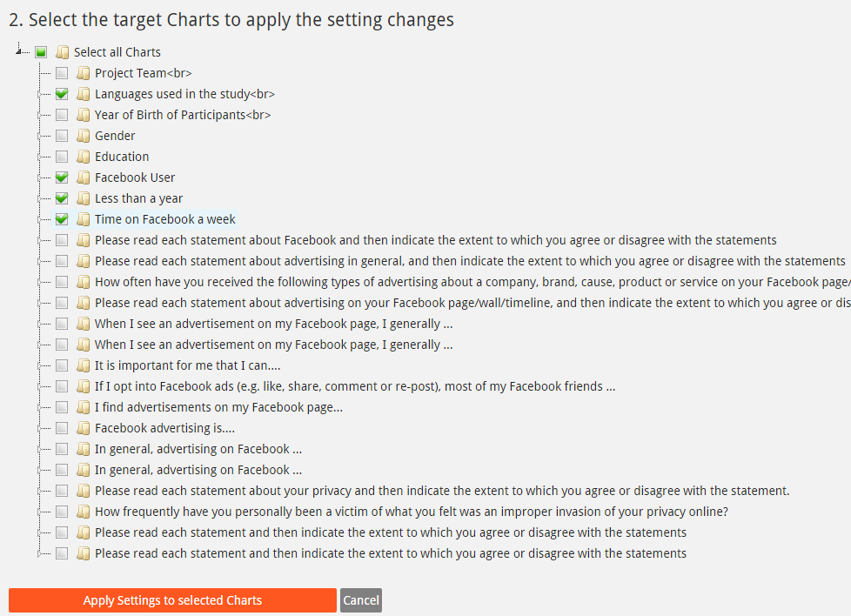
Task: Click folder icon beside Gender
Action: pos(83,136)
